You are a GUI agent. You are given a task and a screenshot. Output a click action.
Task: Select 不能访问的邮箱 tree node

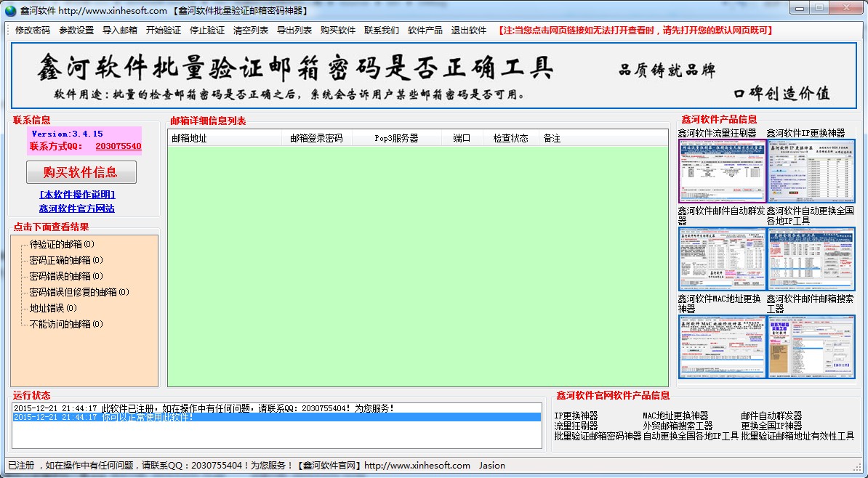tap(66, 324)
